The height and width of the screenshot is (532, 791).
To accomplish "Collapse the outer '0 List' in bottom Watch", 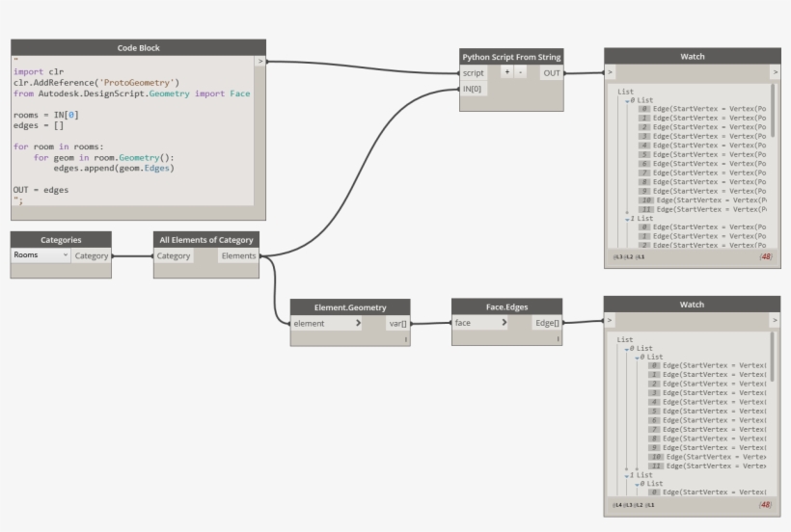I will (627, 349).
